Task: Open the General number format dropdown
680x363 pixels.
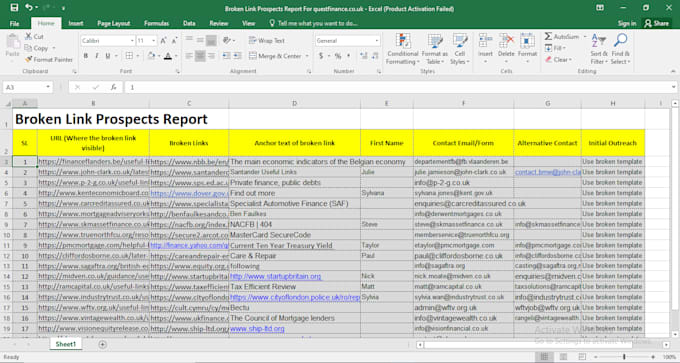Action: tap(376, 40)
